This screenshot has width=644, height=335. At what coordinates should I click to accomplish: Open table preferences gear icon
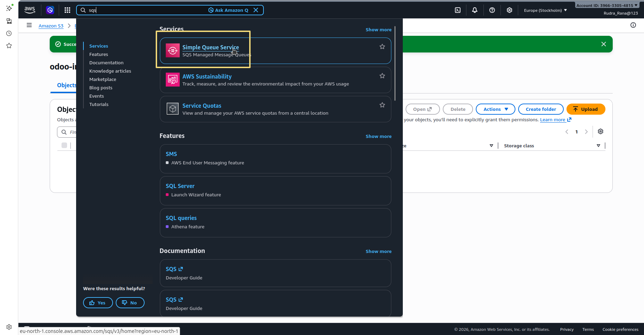601,131
